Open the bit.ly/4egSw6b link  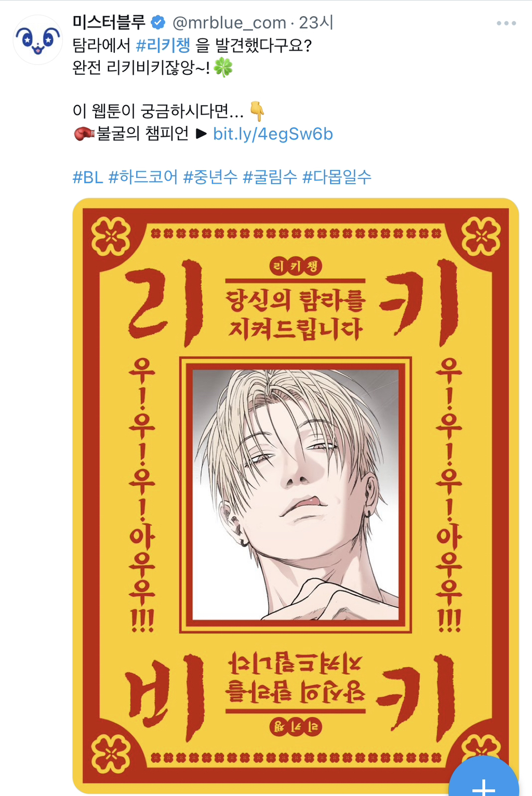pyautogui.click(x=273, y=134)
